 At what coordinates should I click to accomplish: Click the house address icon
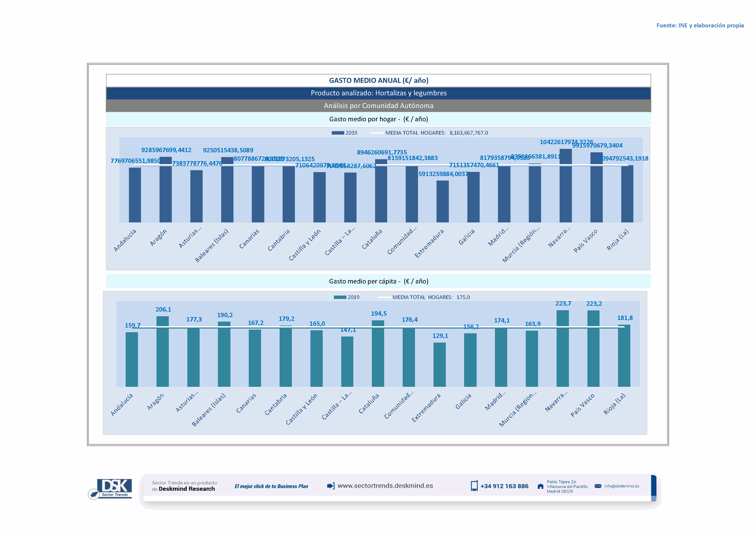540,486
